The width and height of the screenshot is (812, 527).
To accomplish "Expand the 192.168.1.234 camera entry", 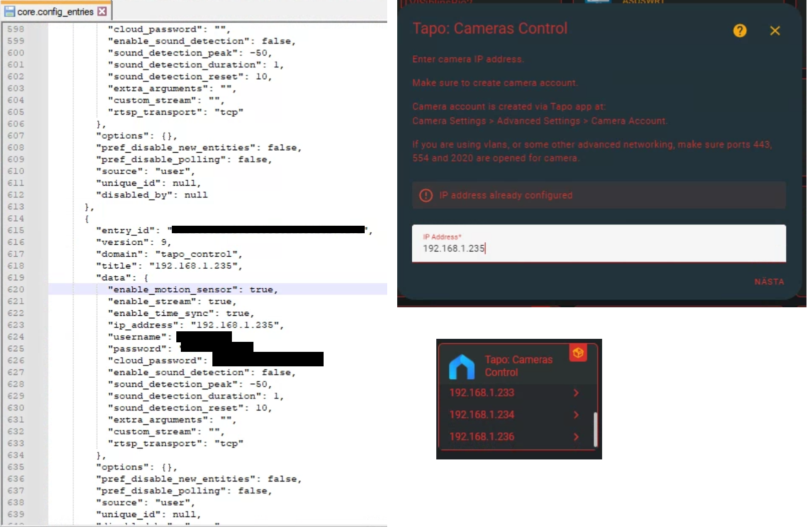I will 576,415.
